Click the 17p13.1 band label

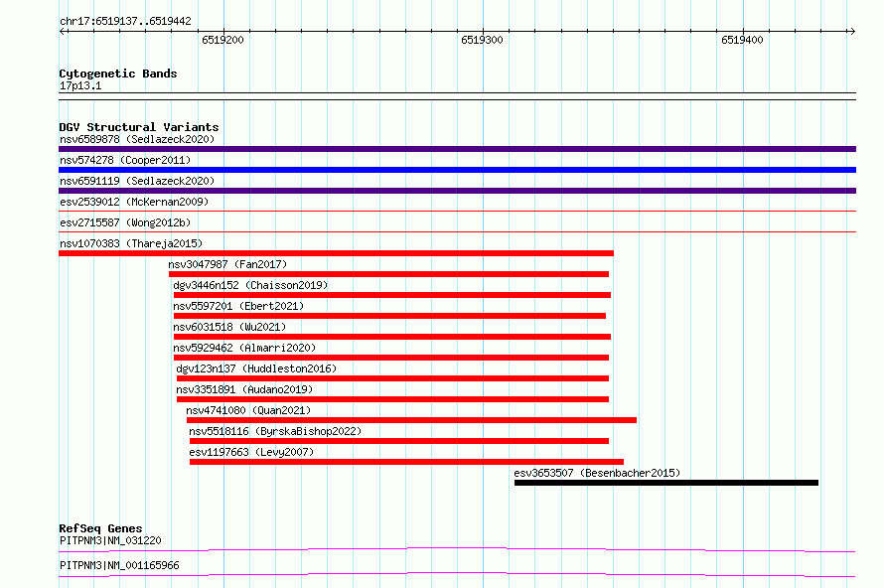80,85
